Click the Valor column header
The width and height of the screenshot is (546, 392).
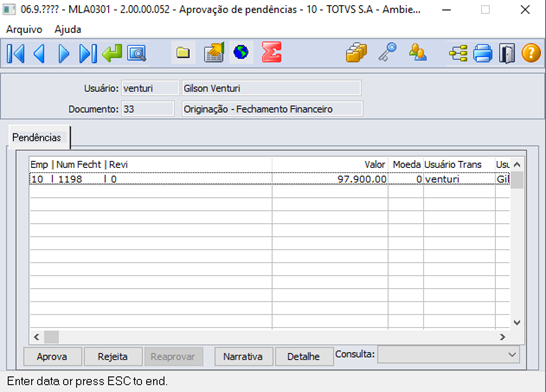pyautogui.click(x=329, y=165)
